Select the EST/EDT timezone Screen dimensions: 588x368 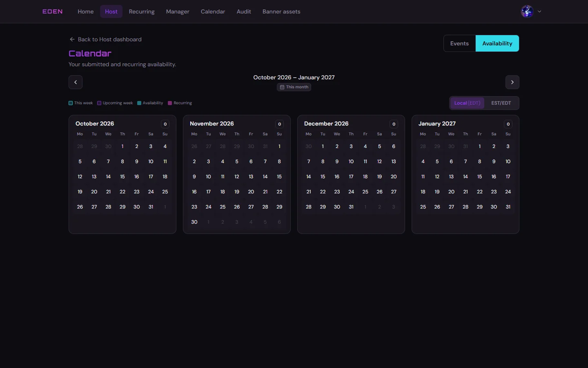pyautogui.click(x=501, y=103)
